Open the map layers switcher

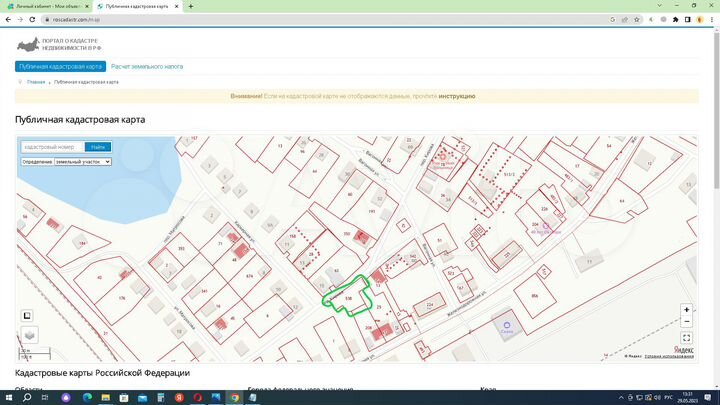pyautogui.click(x=29, y=336)
